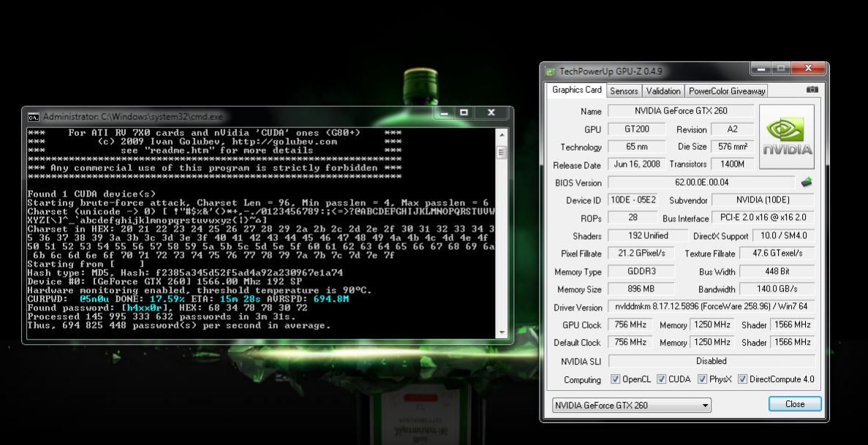
Task: Click the Release Date field Jun 16, 2008
Action: [637, 164]
